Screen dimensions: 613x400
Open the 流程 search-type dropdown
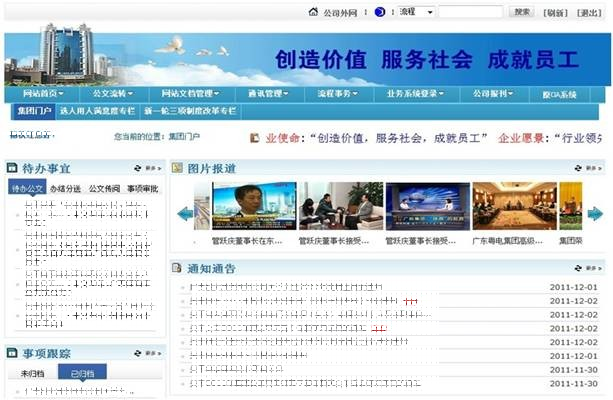(x=416, y=12)
